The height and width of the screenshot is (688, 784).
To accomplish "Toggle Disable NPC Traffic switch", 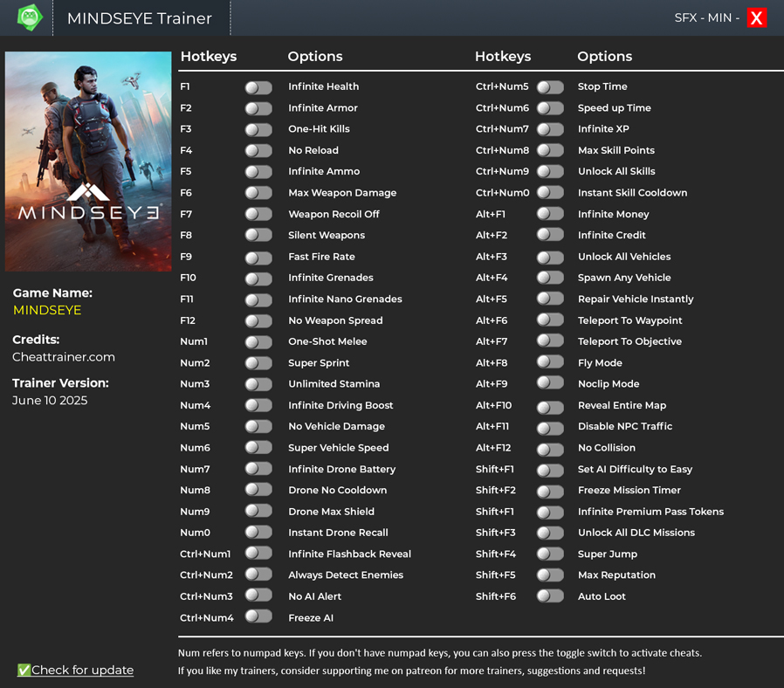I will pyautogui.click(x=551, y=429).
